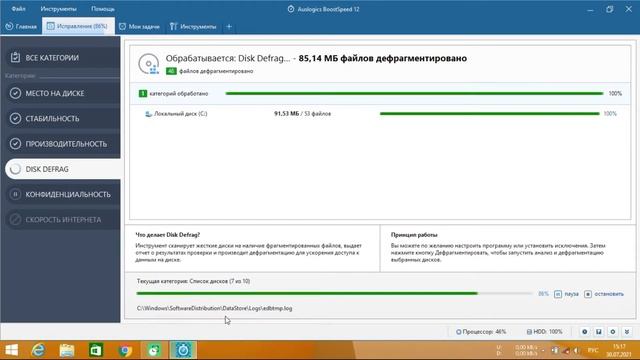Screen dimensions: 640x360
Task: Click the large Disk Defrag header icon
Action: [149, 64]
